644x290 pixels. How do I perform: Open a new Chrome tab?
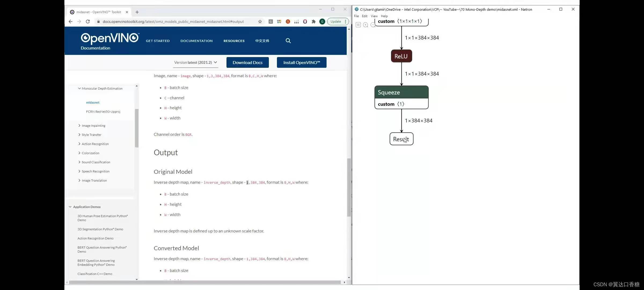click(x=137, y=12)
